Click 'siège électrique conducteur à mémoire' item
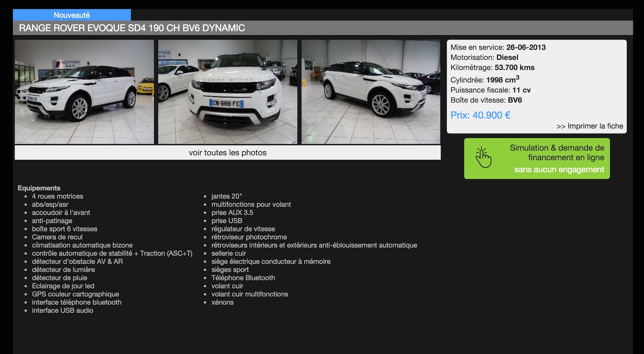This screenshot has width=644, height=354. 271,262
